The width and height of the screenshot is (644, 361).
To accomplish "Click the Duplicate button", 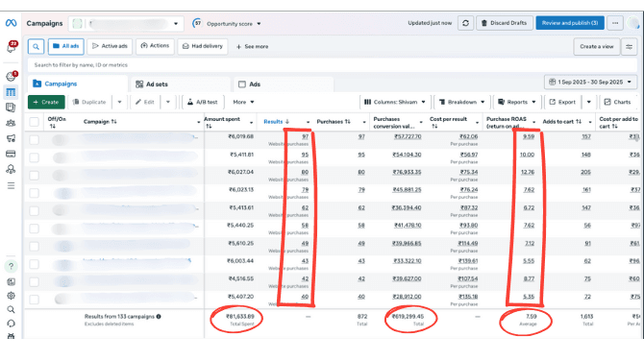I will click(89, 102).
